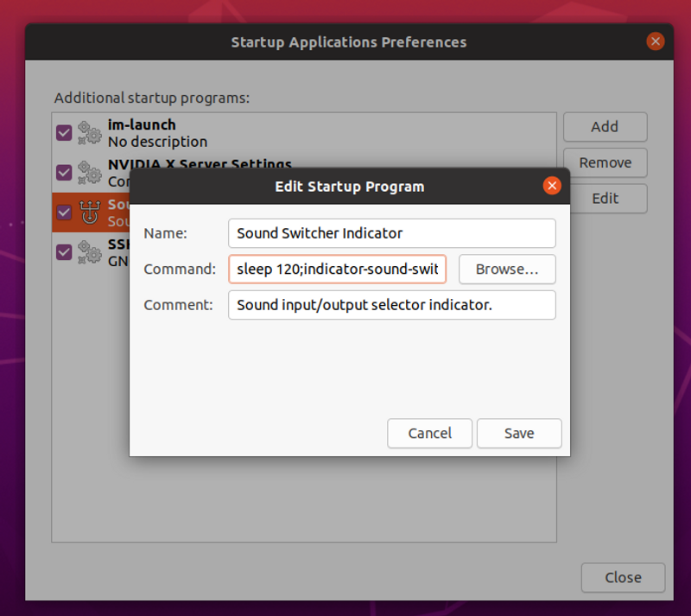Toggle the NVIDIA X Server Settings checkbox
Screen dimensions: 691x616
click(64, 173)
